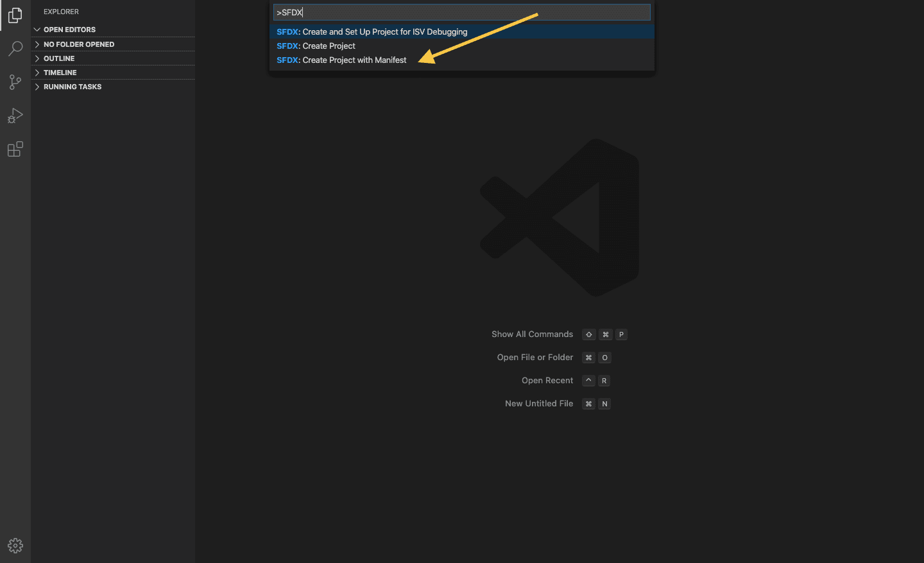Select SFDX: Create Project with Manifest
Image resolution: width=924 pixels, height=563 pixels.
pyautogui.click(x=462, y=60)
